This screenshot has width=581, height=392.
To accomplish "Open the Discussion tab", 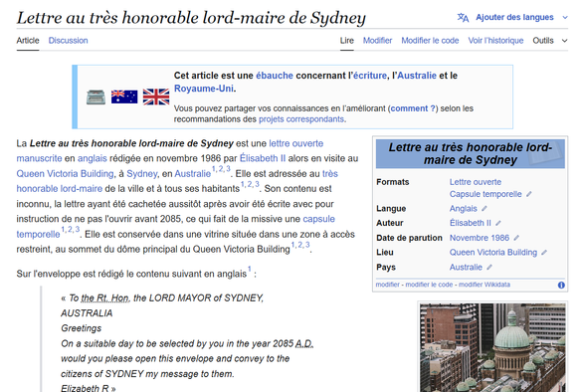I will tap(69, 41).
